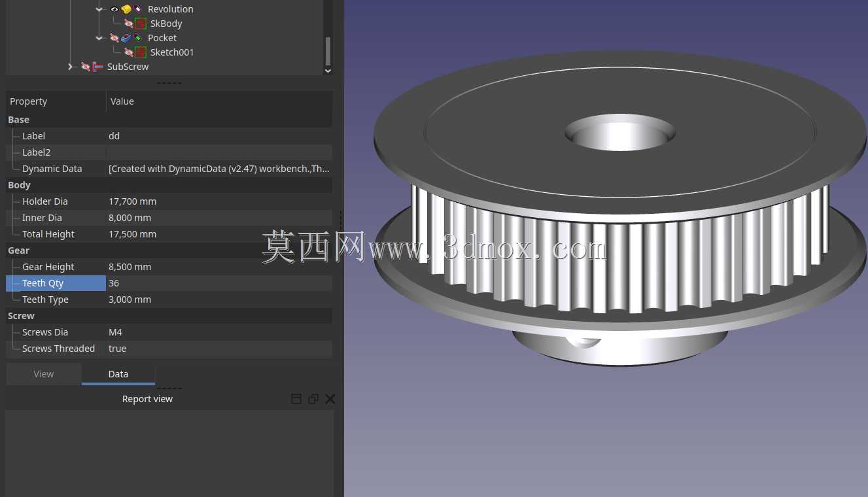
Task: Toggle Screws Threaded true value
Action: 219,349
